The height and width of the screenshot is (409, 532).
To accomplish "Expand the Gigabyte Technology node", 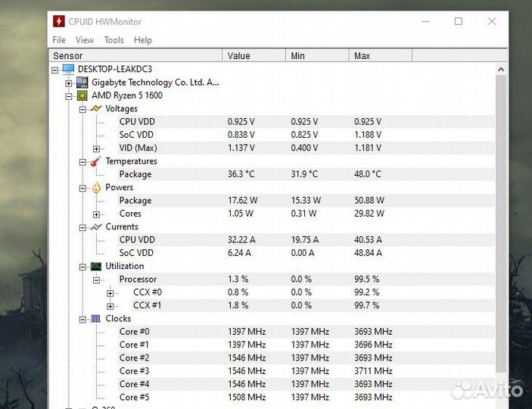I will coord(69,83).
